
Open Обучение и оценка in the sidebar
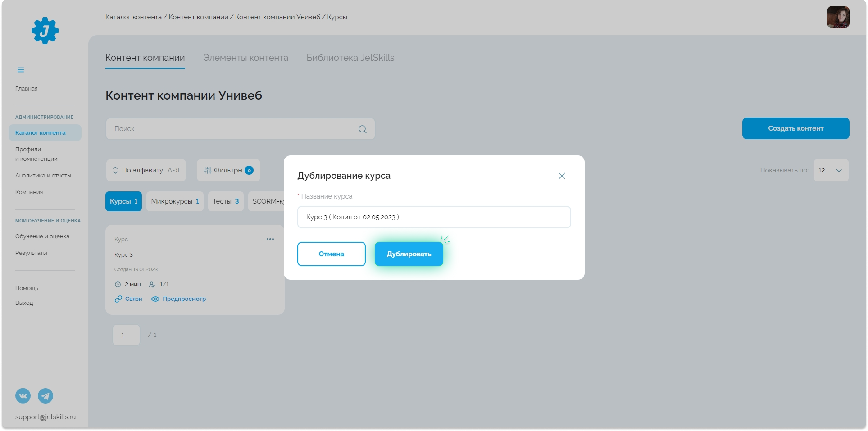point(42,236)
